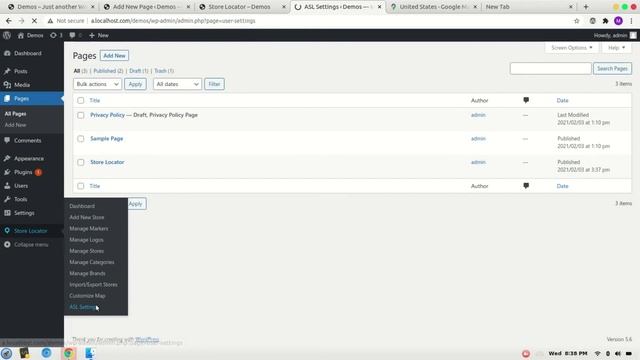Click the bottom Apply button
Image resolution: width=640 pixels, height=360 pixels.
[x=135, y=204]
